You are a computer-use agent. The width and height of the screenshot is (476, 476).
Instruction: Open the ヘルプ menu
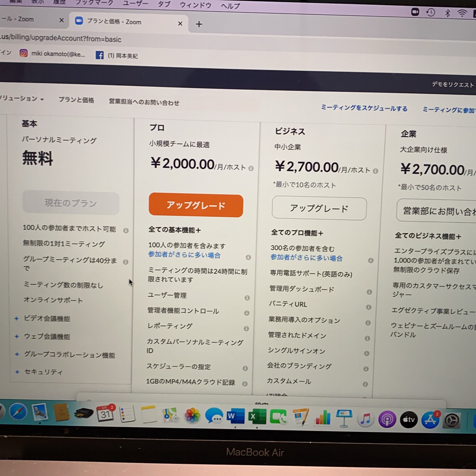pyautogui.click(x=231, y=6)
